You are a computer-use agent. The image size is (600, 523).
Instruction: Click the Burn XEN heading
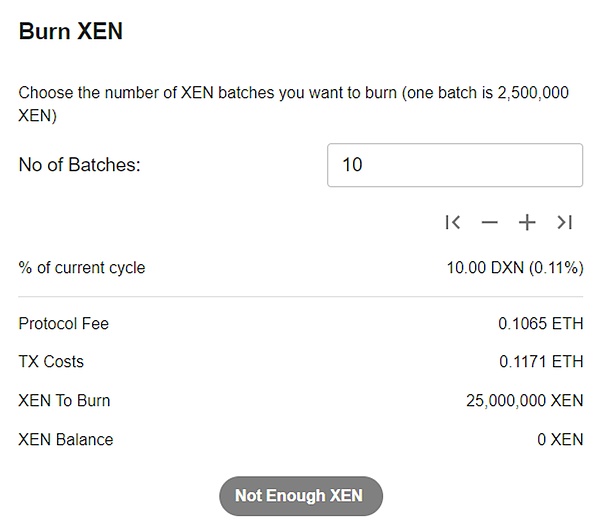point(71,31)
